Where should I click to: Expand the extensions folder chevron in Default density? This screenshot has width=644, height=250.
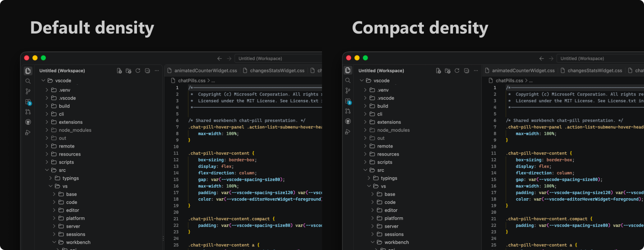coord(47,122)
